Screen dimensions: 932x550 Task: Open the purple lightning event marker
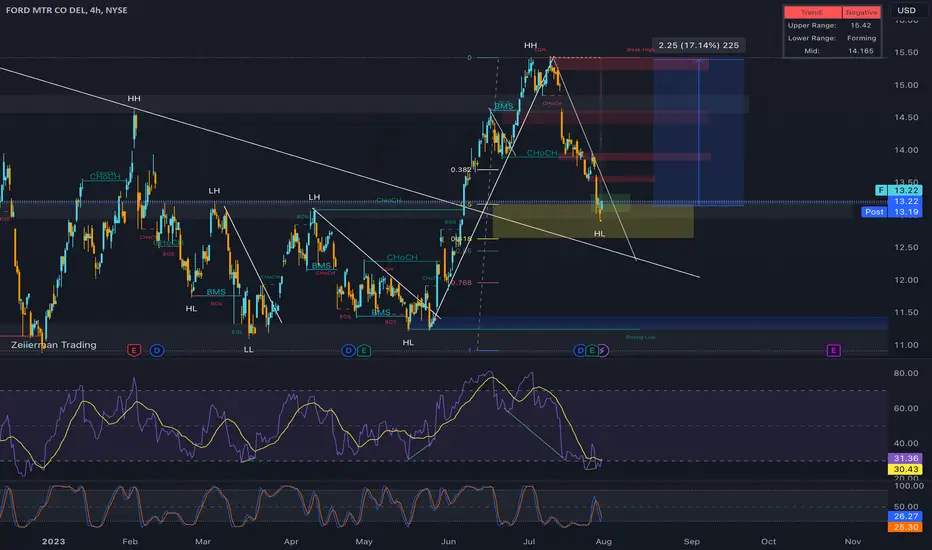click(x=603, y=351)
